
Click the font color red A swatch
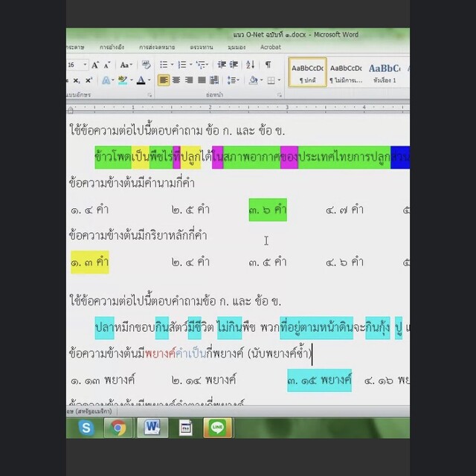pos(141,80)
